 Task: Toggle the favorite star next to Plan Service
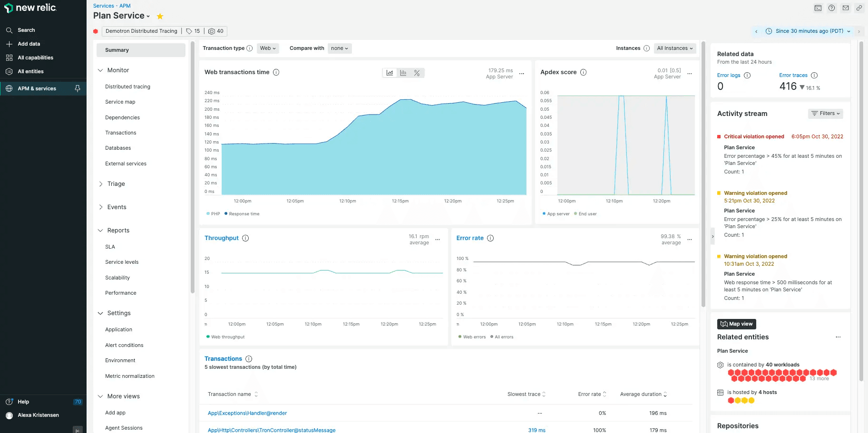point(160,16)
